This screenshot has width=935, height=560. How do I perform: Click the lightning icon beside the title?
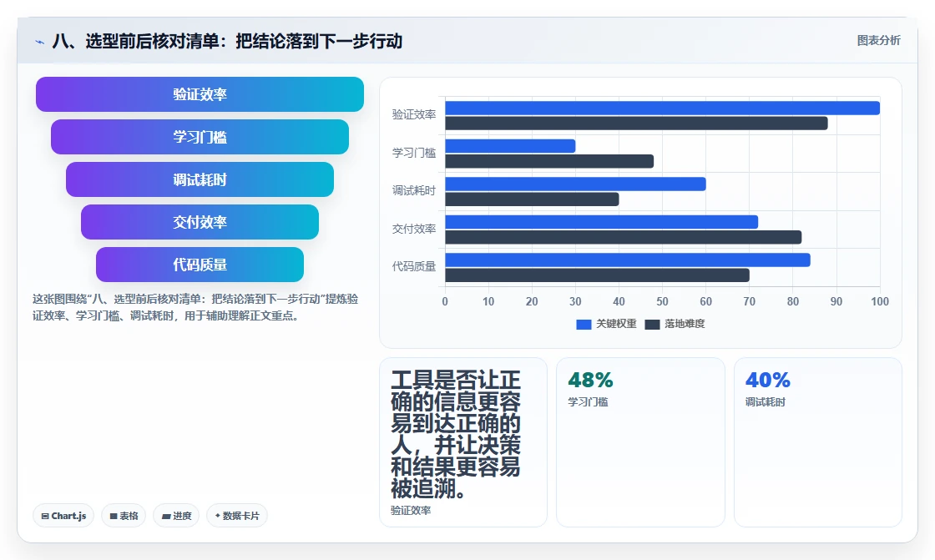click(40, 42)
